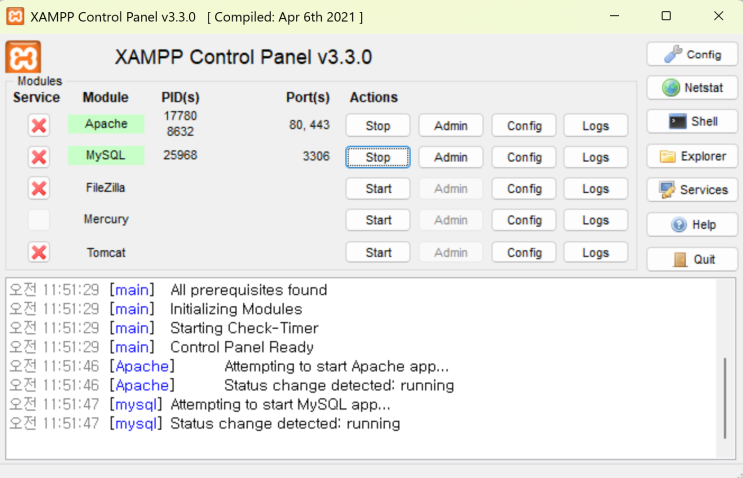Image resolution: width=743 pixels, height=478 pixels.
Task: Click mysql 'Status change detected: running' log
Action: pyautogui.click(x=285, y=424)
